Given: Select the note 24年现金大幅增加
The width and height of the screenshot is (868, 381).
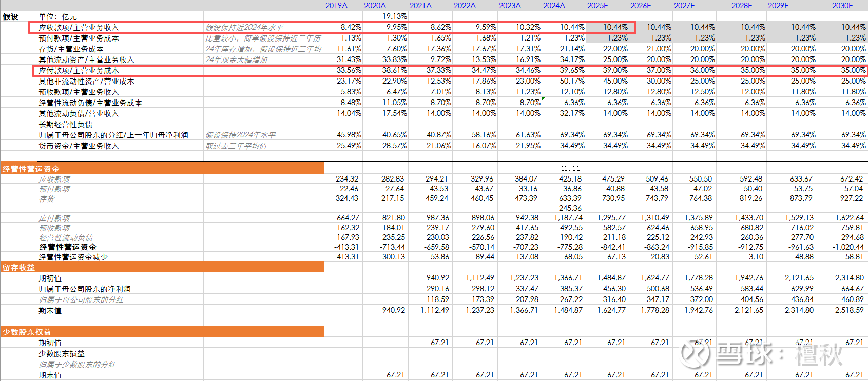Looking at the screenshot, I should click(x=236, y=59).
